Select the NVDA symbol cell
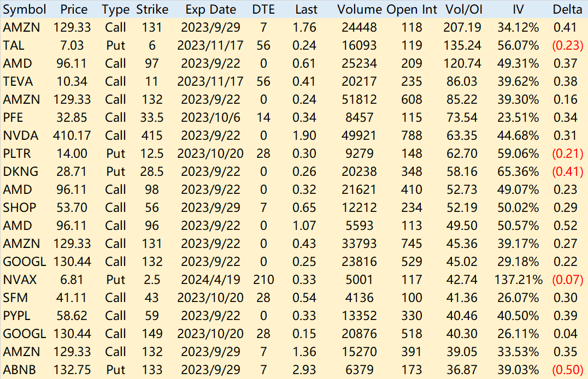This screenshot has height=379, width=588. tap(21, 135)
